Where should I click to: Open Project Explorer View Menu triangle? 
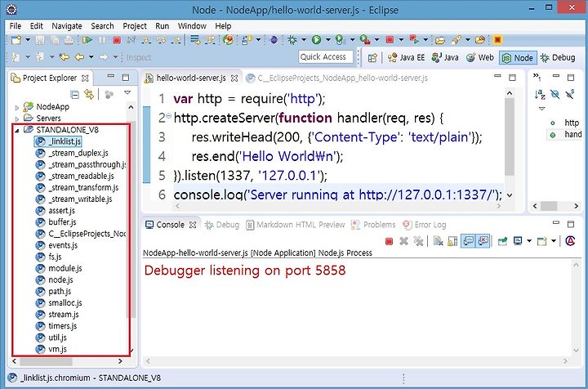127,92
